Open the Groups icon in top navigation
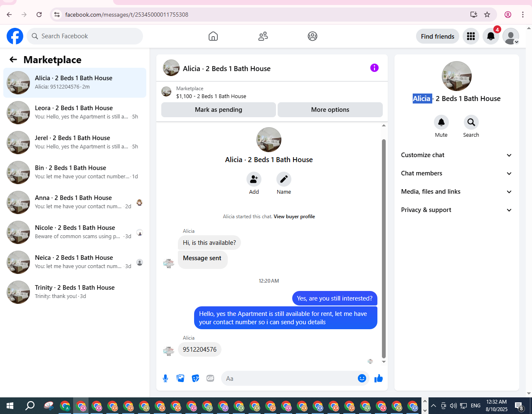 point(313,36)
